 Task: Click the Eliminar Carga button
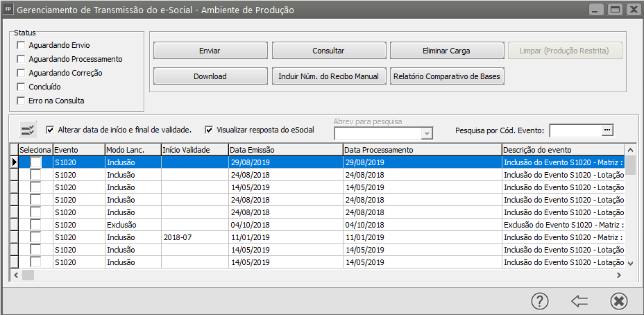click(446, 51)
